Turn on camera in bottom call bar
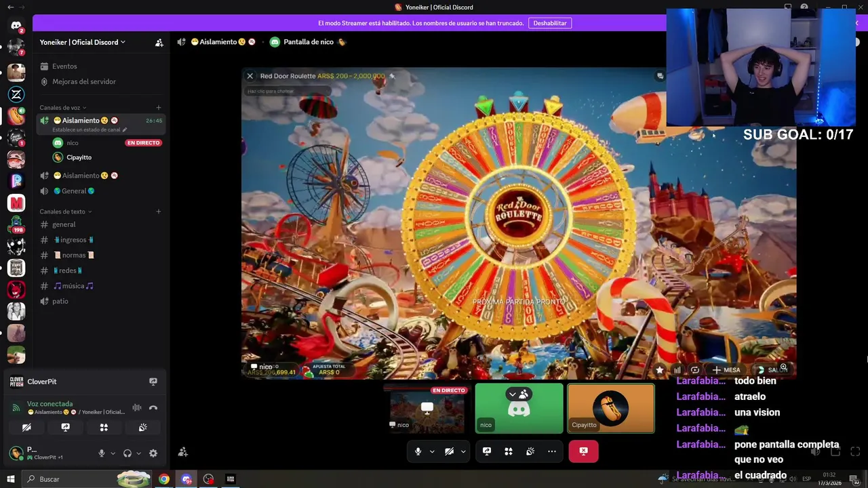The height and width of the screenshot is (488, 868). coord(449,451)
